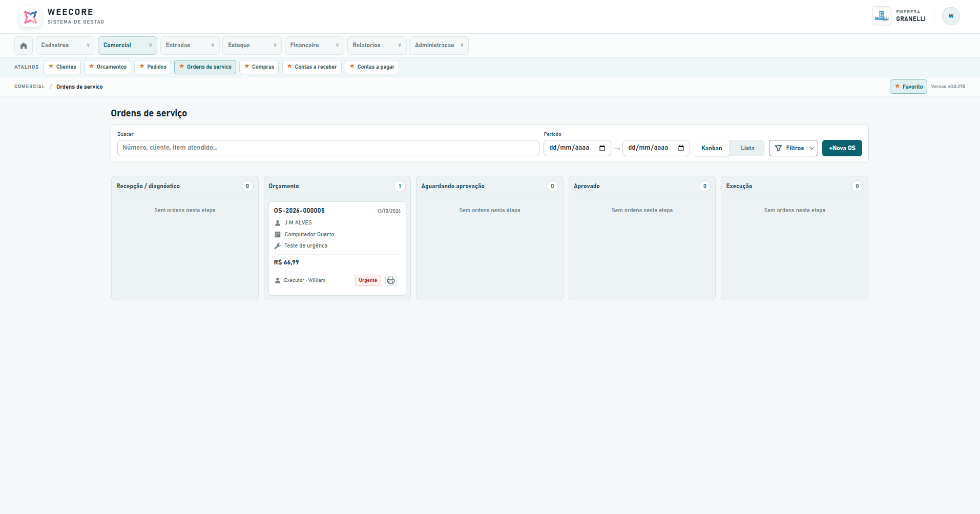Click the 13/10/2026 date on the order card
Viewport: 980px width, 514px height.
pyautogui.click(x=389, y=211)
